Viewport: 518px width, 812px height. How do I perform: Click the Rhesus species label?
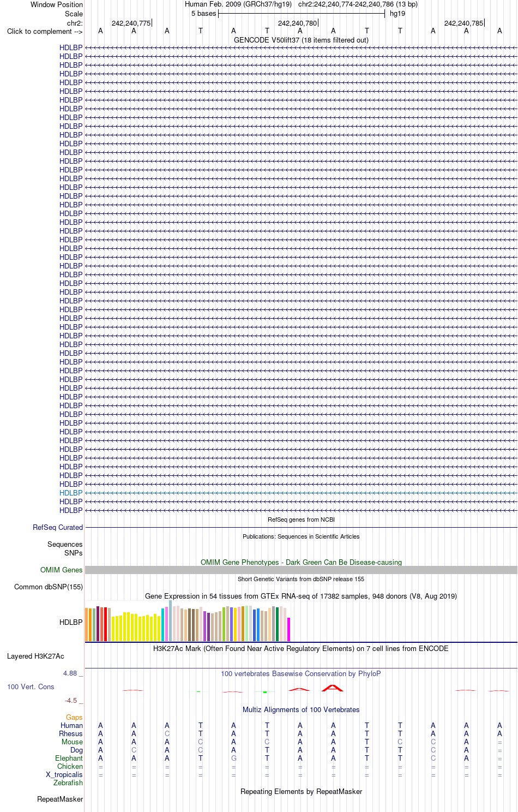coord(71,733)
